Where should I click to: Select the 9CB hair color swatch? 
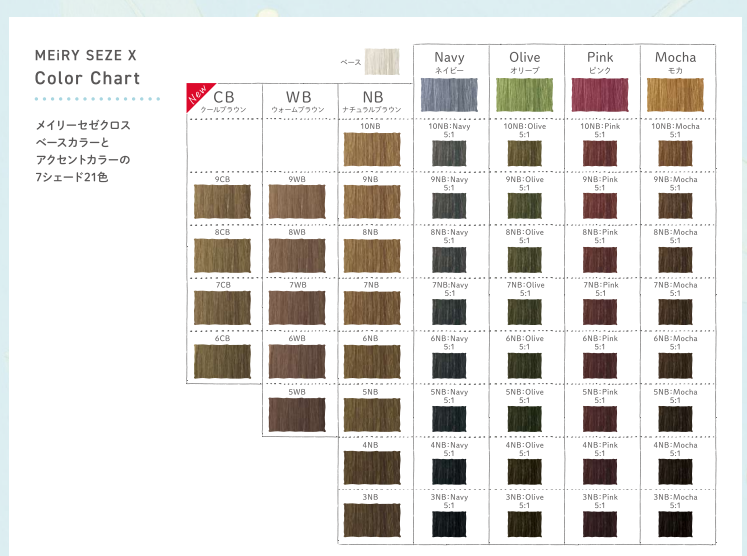pyautogui.click(x=222, y=202)
